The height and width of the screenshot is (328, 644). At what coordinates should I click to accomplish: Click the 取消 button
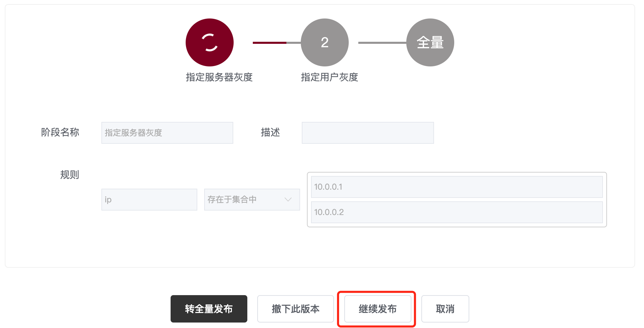pos(445,309)
